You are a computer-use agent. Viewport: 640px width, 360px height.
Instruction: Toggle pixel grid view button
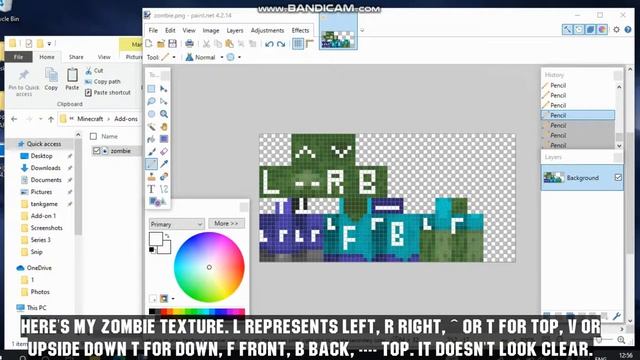tap(298, 44)
